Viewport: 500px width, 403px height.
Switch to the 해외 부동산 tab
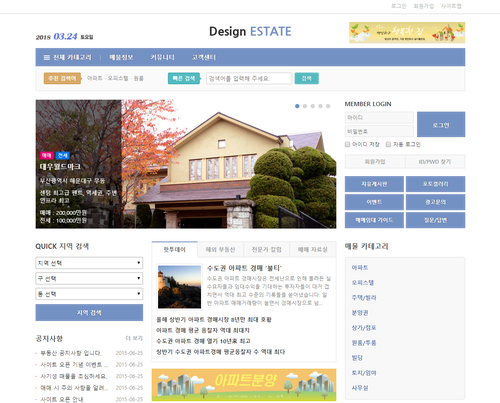[x=220, y=249]
